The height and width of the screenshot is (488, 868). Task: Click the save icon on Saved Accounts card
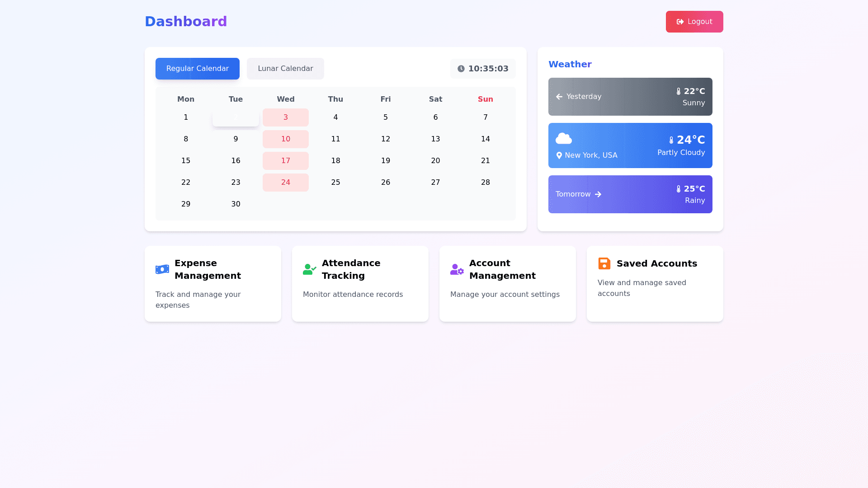click(x=604, y=263)
